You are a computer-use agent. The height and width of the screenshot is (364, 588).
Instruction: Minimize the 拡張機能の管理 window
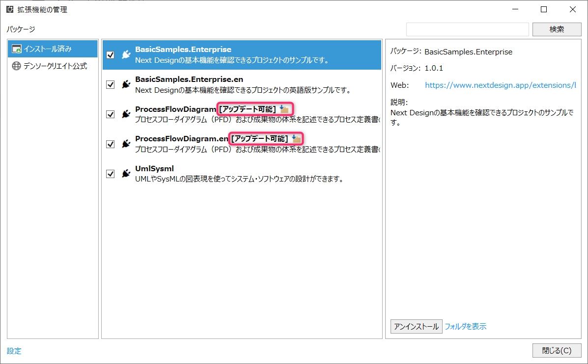point(515,9)
